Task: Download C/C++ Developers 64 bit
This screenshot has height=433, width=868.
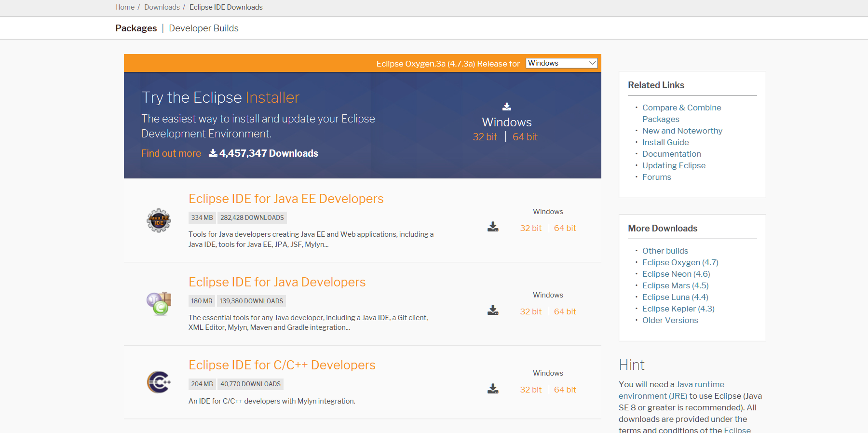Action: (565, 390)
